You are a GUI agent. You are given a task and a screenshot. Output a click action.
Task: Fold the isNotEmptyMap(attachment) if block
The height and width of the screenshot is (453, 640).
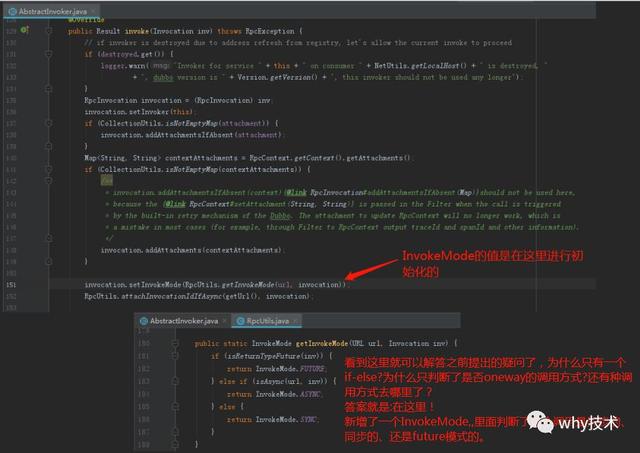pyautogui.click(x=49, y=123)
